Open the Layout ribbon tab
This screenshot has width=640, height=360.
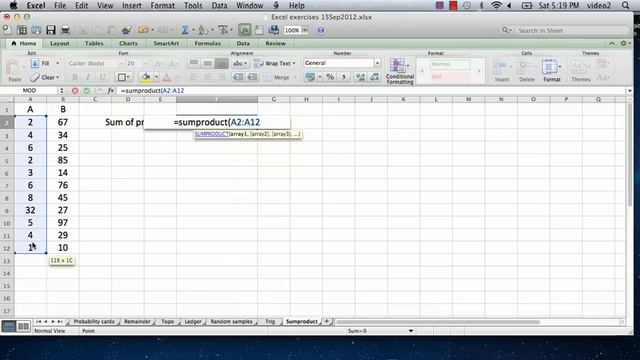coord(60,43)
